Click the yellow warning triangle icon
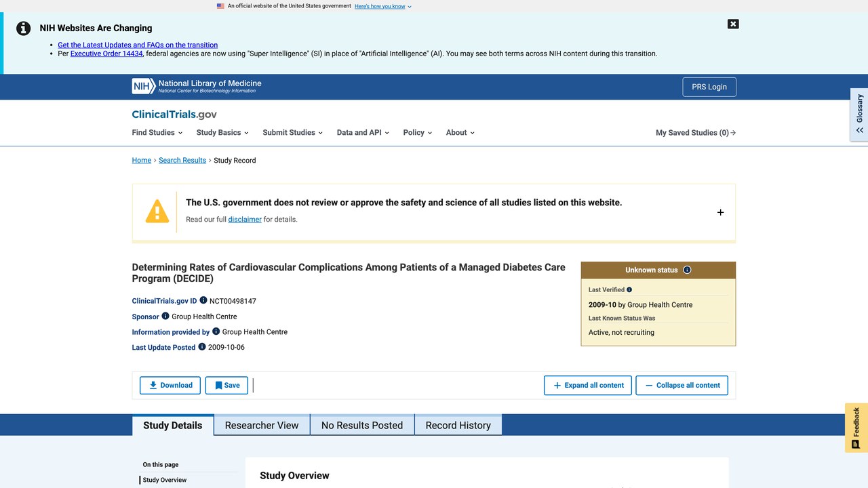The image size is (868, 488). (157, 211)
